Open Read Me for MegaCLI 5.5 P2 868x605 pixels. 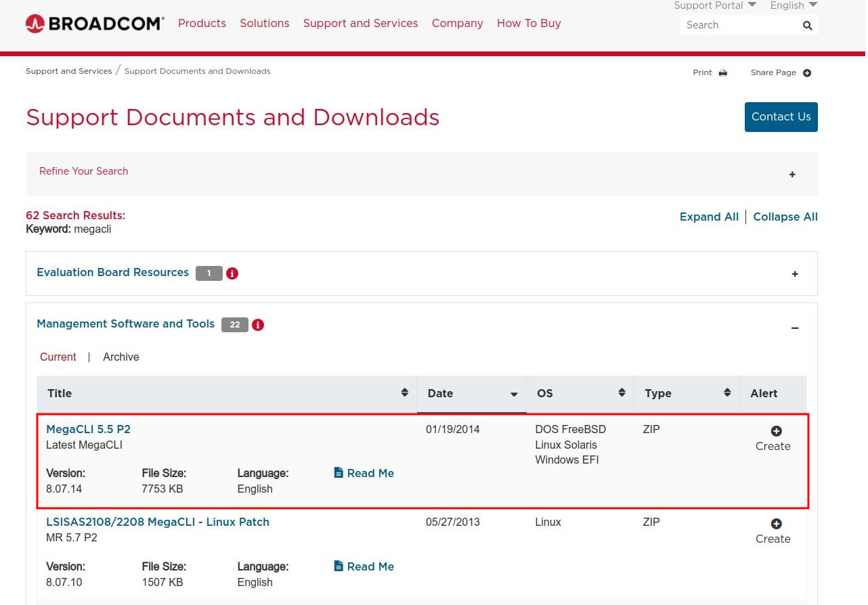(x=364, y=473)
